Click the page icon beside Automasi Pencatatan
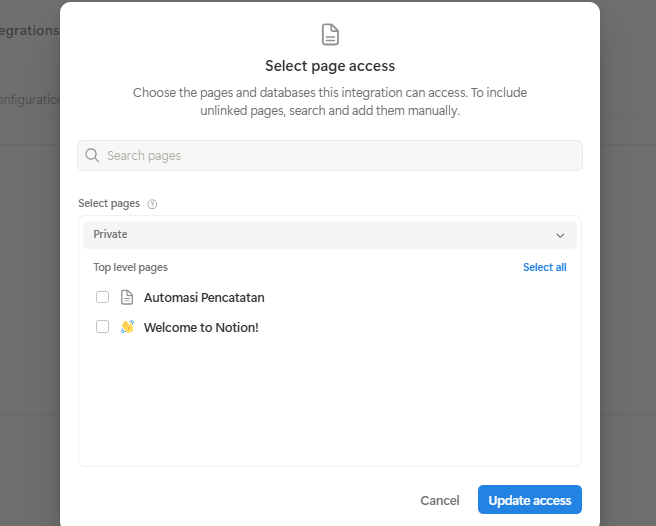The height and width of the screenshot is (526, 656). click(x=127, y=297)
